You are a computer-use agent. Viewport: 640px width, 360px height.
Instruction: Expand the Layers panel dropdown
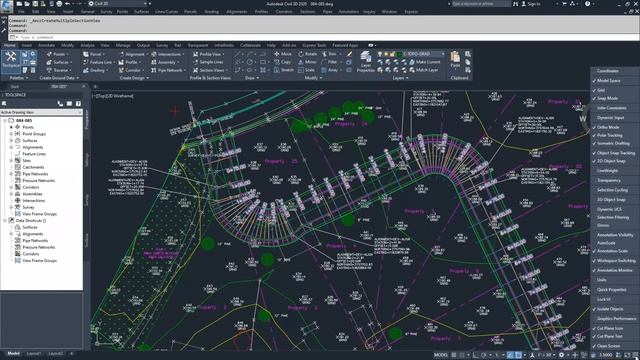[x=400, y=78]
